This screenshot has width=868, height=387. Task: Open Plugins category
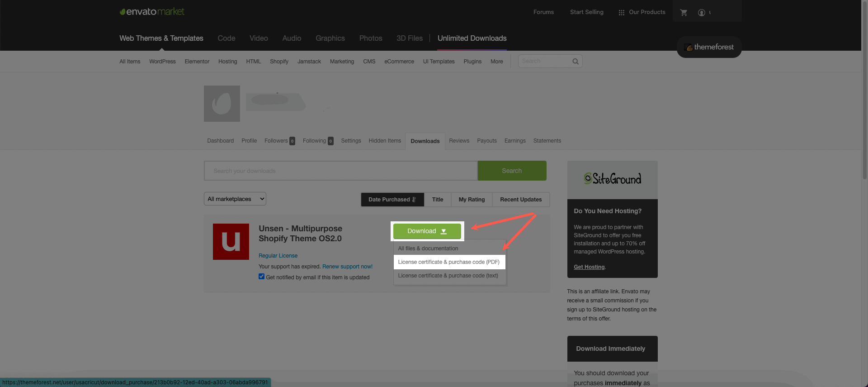coord(472,62)
